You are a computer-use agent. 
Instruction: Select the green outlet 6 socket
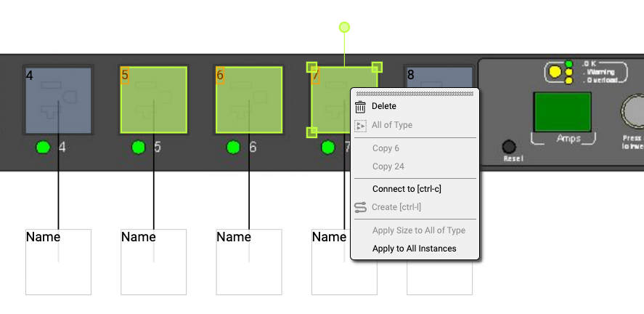[x=249, y=100]
